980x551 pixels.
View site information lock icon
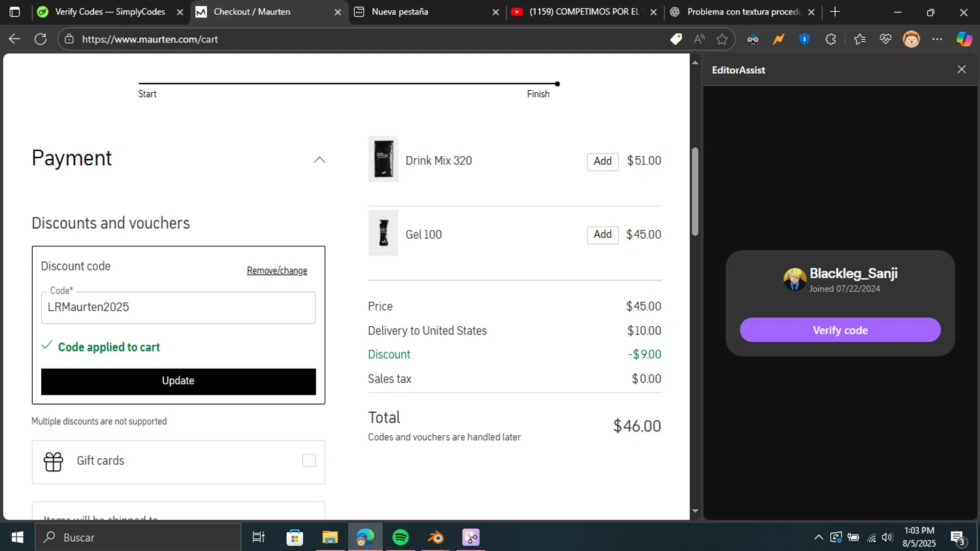click(x=69, y=39)
